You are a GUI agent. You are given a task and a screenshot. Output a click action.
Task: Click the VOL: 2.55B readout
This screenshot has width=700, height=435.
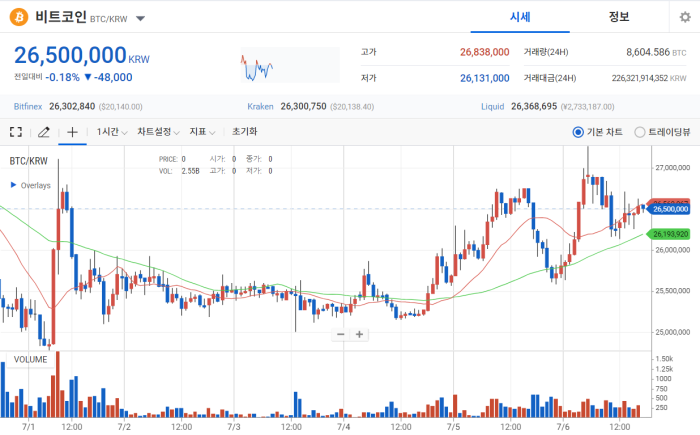[179, 171]
